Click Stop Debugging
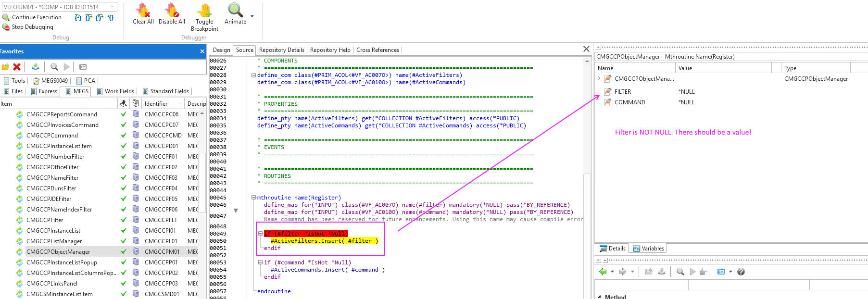Screen dimensions: 868x299 click(28, 27)
